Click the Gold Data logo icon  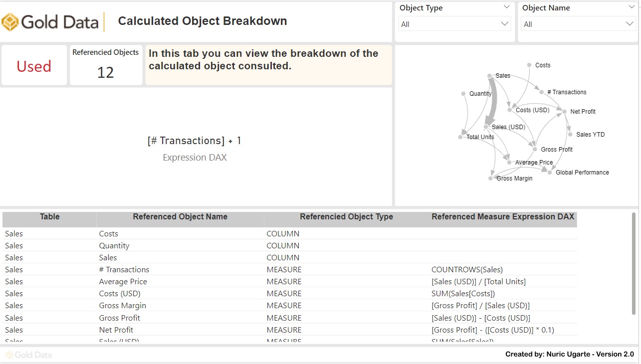click(10, 22)
